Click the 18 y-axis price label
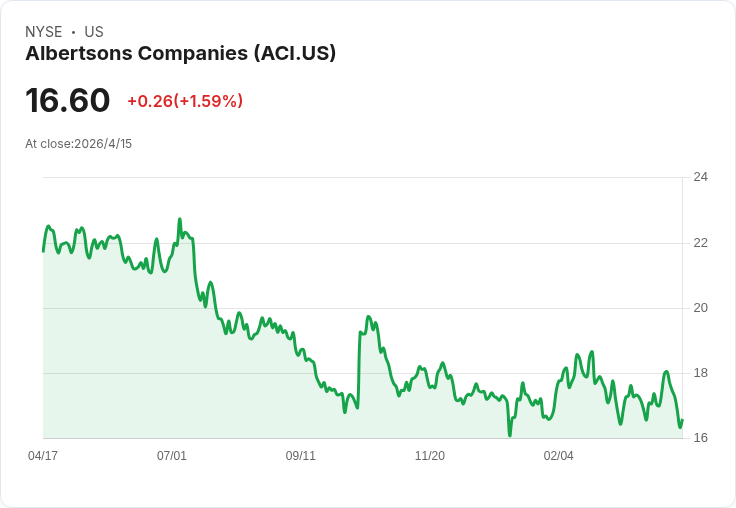Viewport: 736px width, 508px height. [x=700, y=373]
